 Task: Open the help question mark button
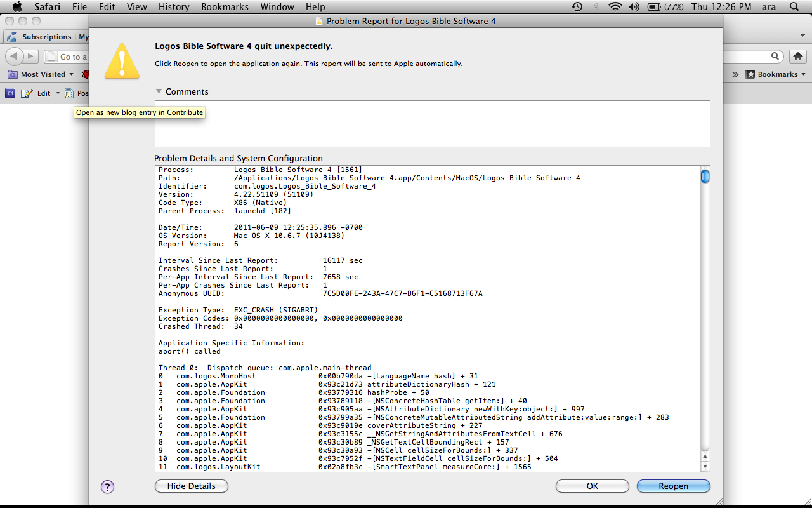point(107,487)
